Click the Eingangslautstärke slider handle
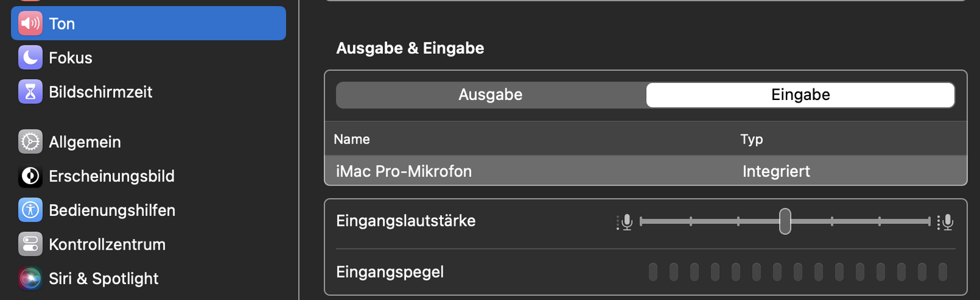Viewport: 980px width, 300px height. click(x=785, y=221)
